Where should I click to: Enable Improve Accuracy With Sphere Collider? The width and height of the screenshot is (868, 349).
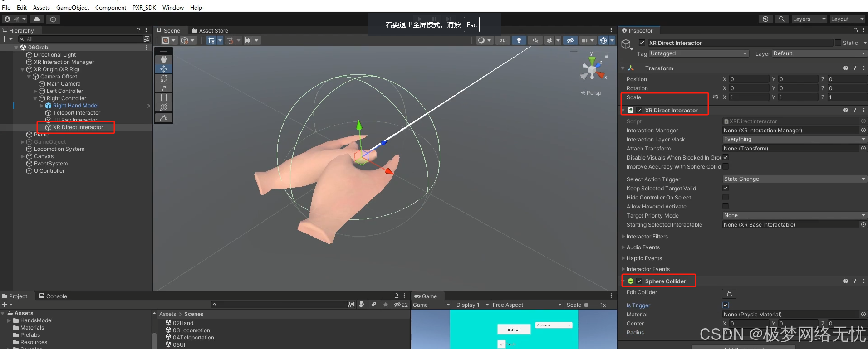(x=726, y=166)
